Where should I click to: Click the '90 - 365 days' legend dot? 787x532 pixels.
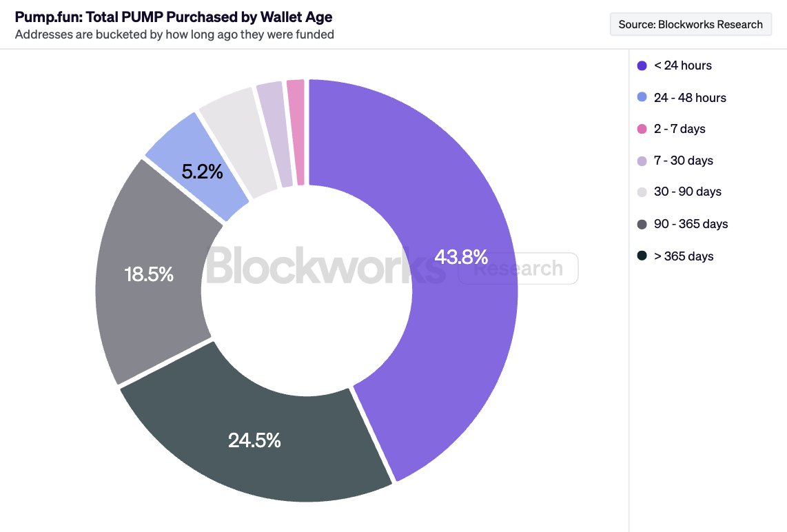click(x=642, y=224)
